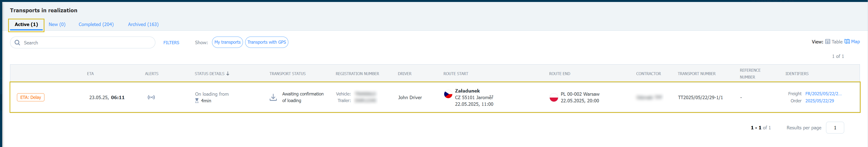Focus the Search input field
This screenshot has width=868, height=147.
point(82,42)
